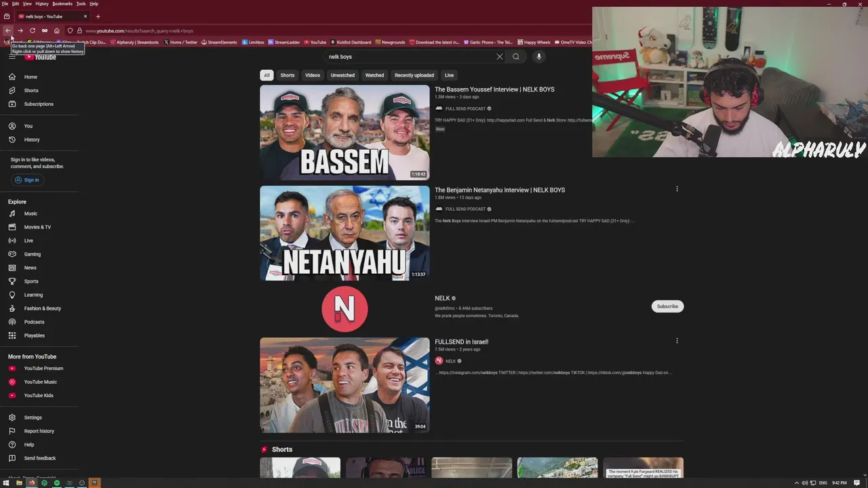Open the YouTube hamburger guide menu
Viewport: 868px width, 488px height.
tap(12, 57)
